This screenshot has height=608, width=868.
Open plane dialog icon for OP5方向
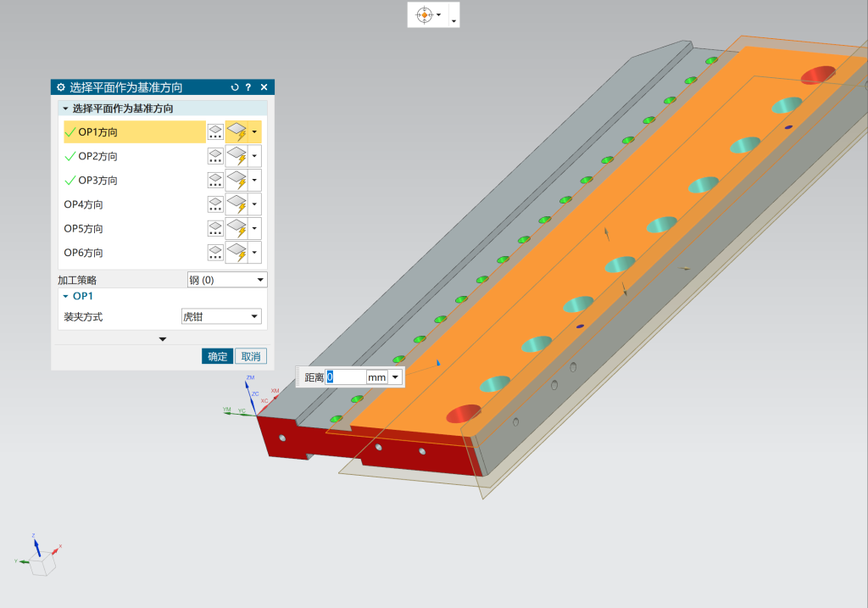point(215,229)
